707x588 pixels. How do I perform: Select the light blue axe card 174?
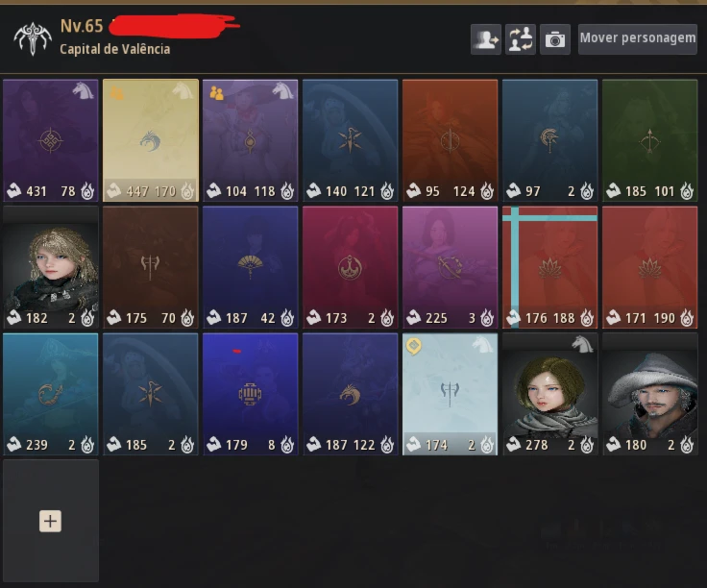pyautogui.click(x=450, y=394)
